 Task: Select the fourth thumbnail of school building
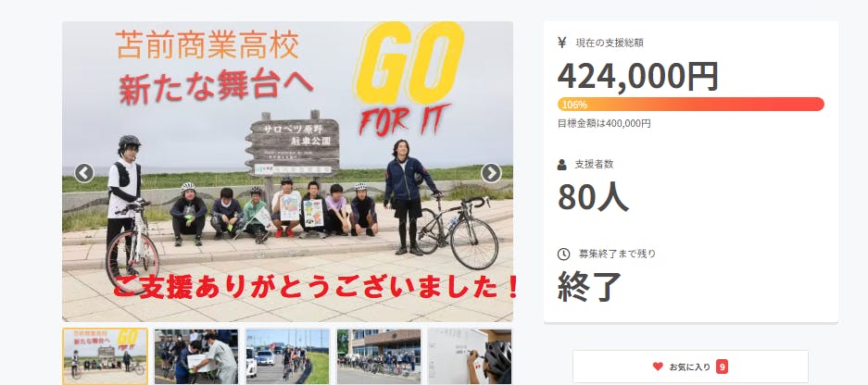tap(379, 356)
